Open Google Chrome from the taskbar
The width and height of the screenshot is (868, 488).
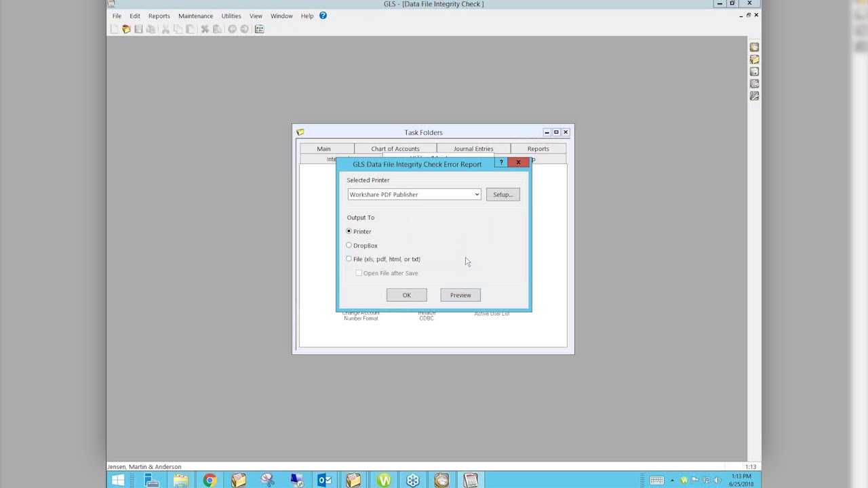[210, 481]
